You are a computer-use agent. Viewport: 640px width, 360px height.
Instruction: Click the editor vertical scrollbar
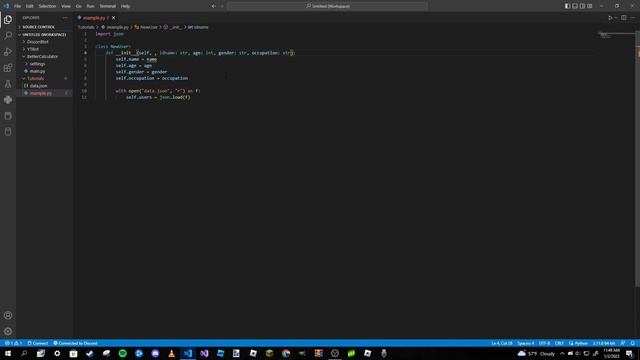pyautogui.click(x=638, y=159)
